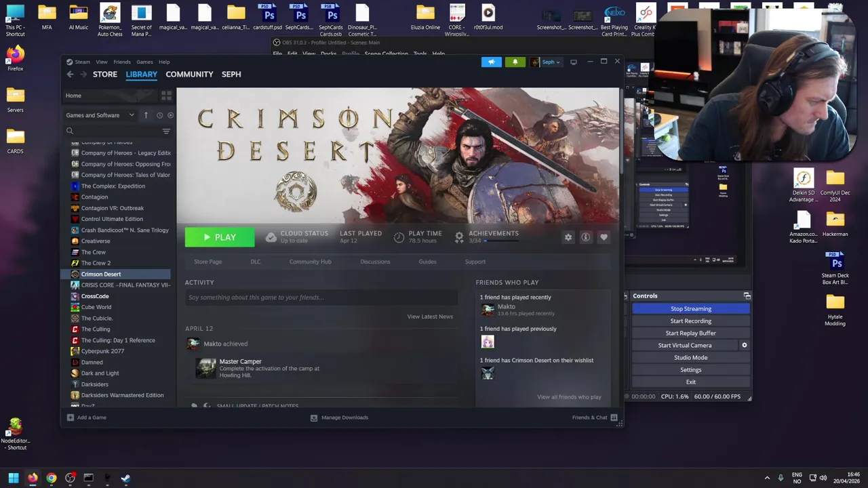Open advanced library filter options icon
Screen dimensions: 868x488
166,131
